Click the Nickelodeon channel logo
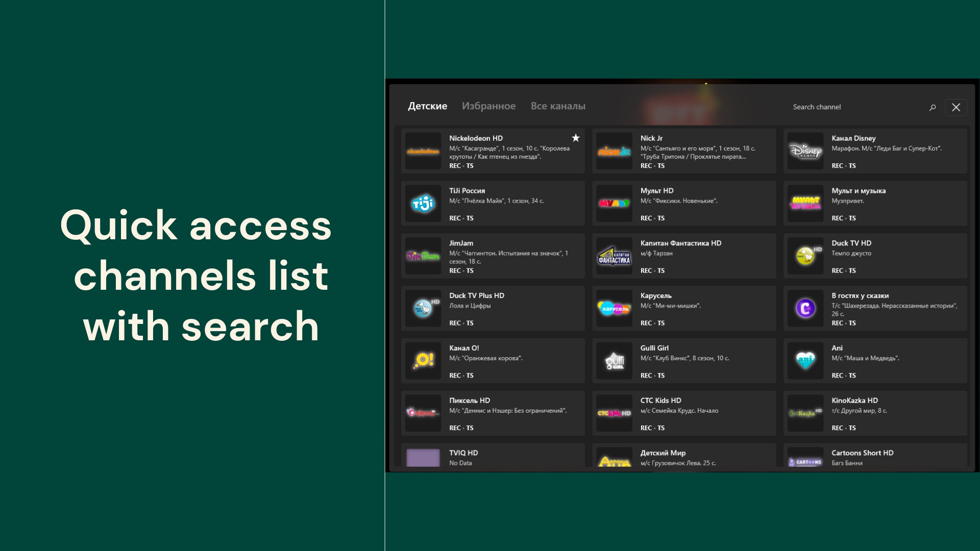Screen dimensions: 980x551 point(423,152)
